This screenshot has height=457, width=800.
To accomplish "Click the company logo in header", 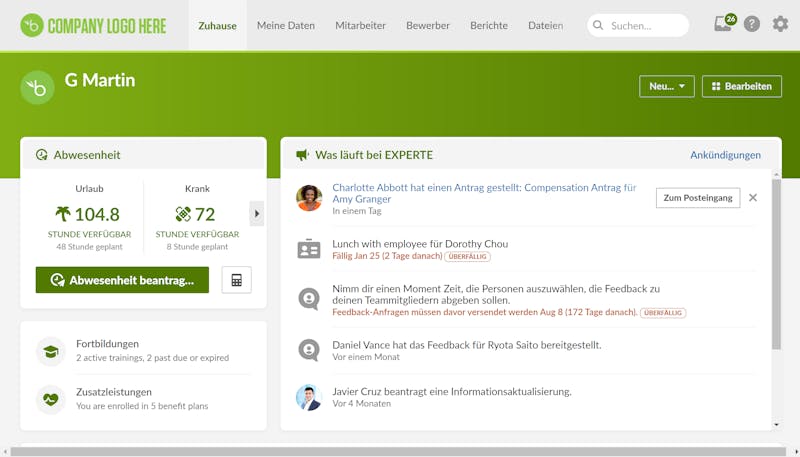I will (93, 26).
